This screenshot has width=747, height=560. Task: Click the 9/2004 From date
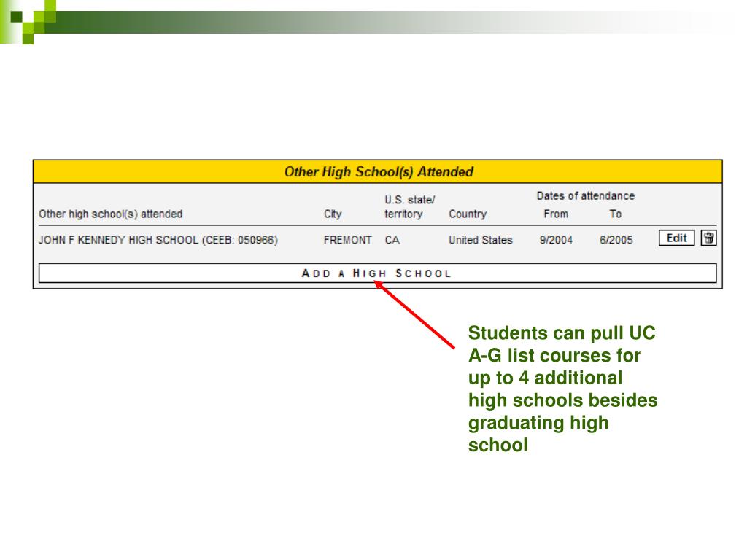pyautogui.click(x=554, y=240)
